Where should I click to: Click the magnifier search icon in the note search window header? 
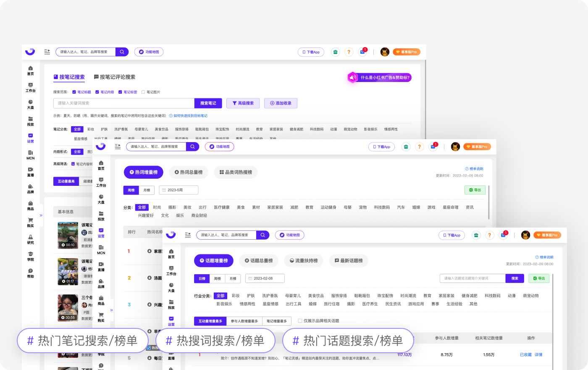pyautogui.click(x=122, y=52)
